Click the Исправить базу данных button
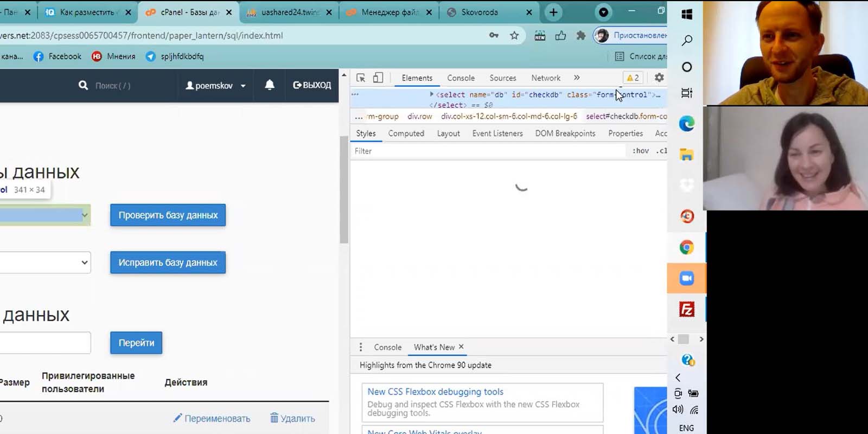Viewport: 868px width, 434px height. (168, 263)
